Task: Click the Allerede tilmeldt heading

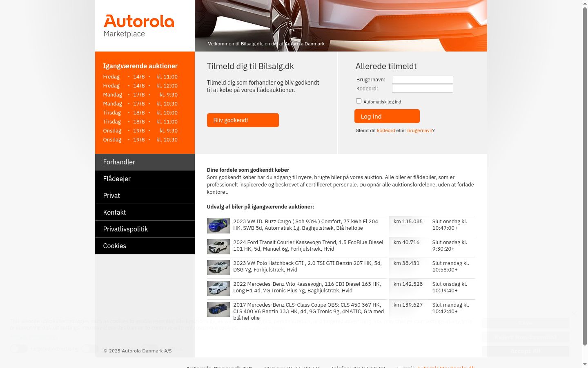Action: (x=386, y=66)
